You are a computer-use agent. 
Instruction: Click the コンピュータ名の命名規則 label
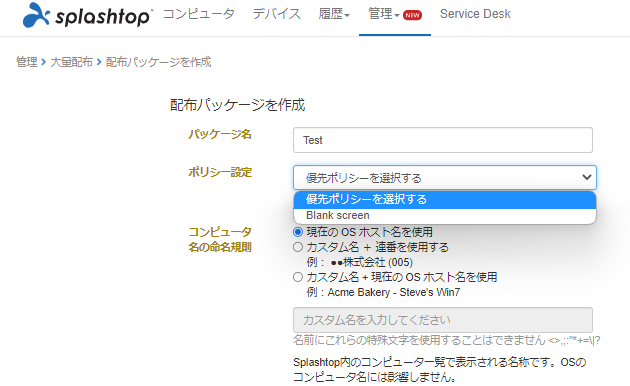point(220,239)
